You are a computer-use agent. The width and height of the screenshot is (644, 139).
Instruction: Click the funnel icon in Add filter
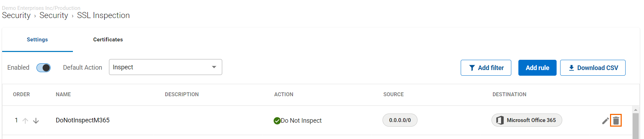472,68
